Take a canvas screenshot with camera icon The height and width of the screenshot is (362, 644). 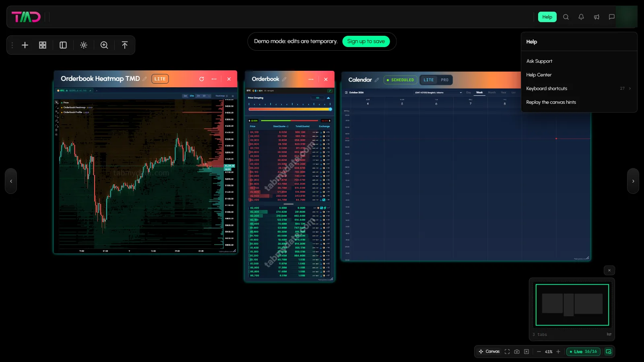(517, 352)
